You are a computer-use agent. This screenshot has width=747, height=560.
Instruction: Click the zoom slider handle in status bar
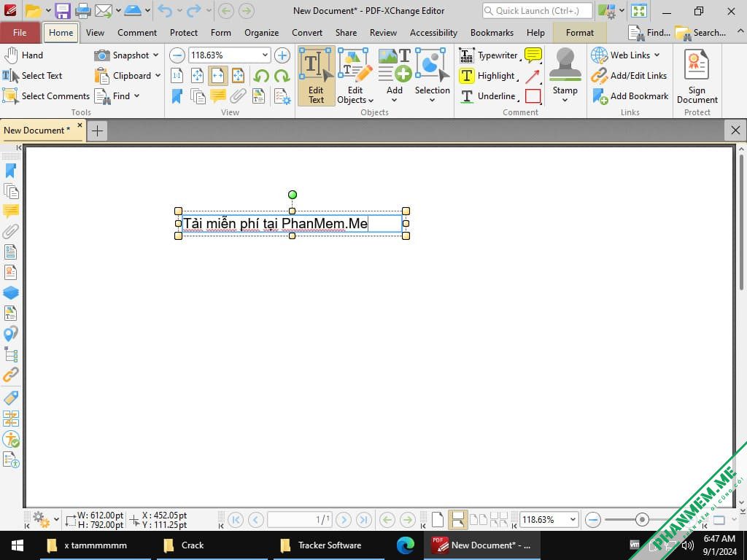[x=642, y=519]
